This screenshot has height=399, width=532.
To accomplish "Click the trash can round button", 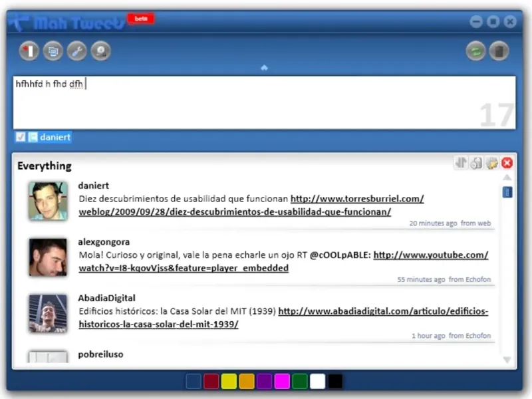I will pyautogui.click(x=499, y=51).
